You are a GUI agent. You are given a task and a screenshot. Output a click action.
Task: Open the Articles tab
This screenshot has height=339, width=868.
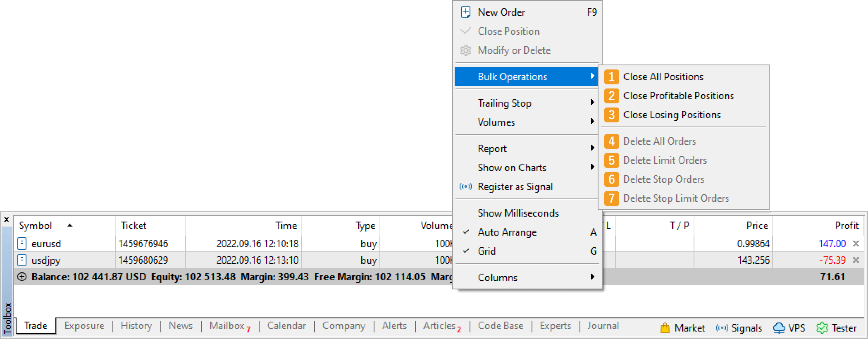point(442,326)
